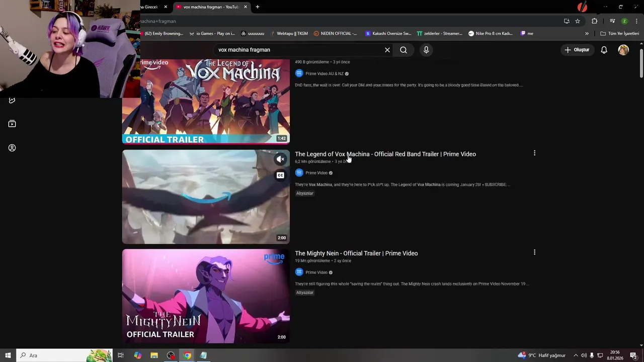Bookmark this page with the star icon

click(578, 21)
